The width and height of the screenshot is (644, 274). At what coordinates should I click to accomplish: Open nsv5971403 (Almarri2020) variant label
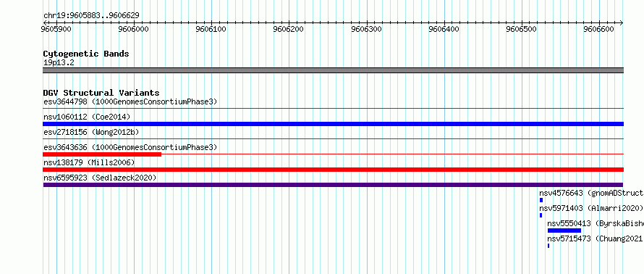point(591,208)
